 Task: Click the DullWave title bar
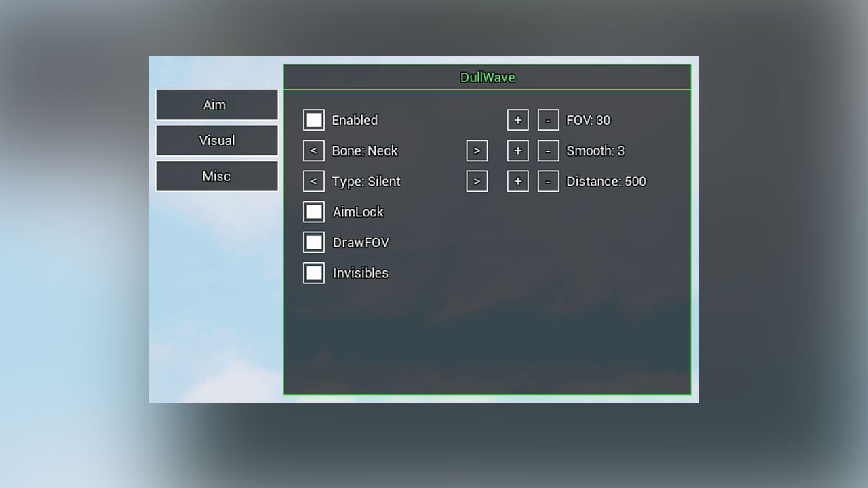coord(487,77)
